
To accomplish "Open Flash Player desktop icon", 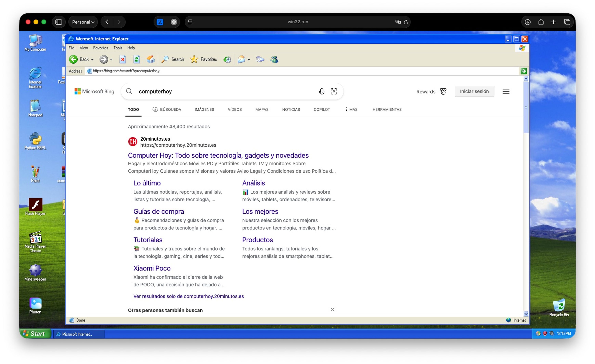I will 35,207.
